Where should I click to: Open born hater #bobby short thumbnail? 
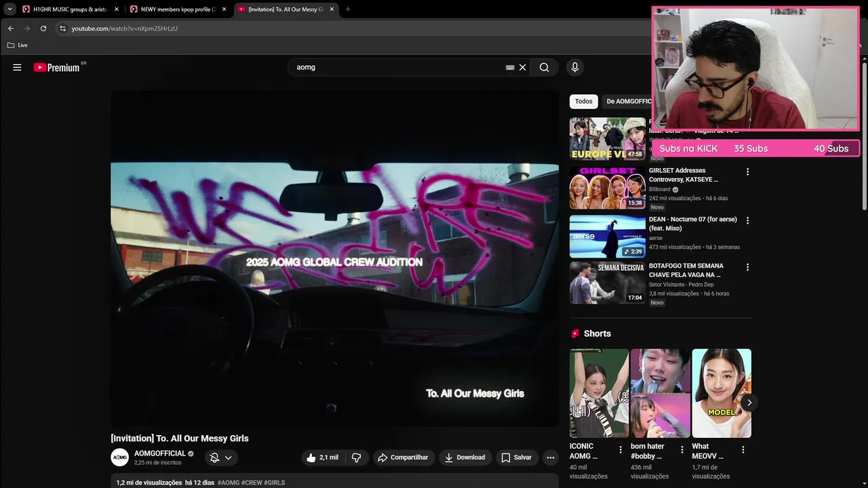[x=660, y=393]
